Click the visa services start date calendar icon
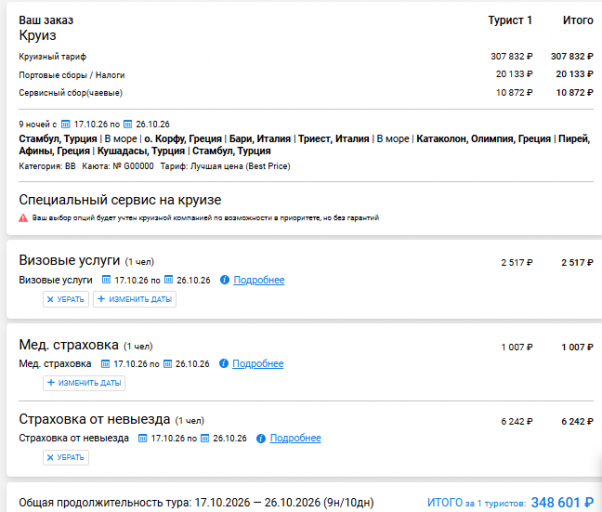 [106, 280]
